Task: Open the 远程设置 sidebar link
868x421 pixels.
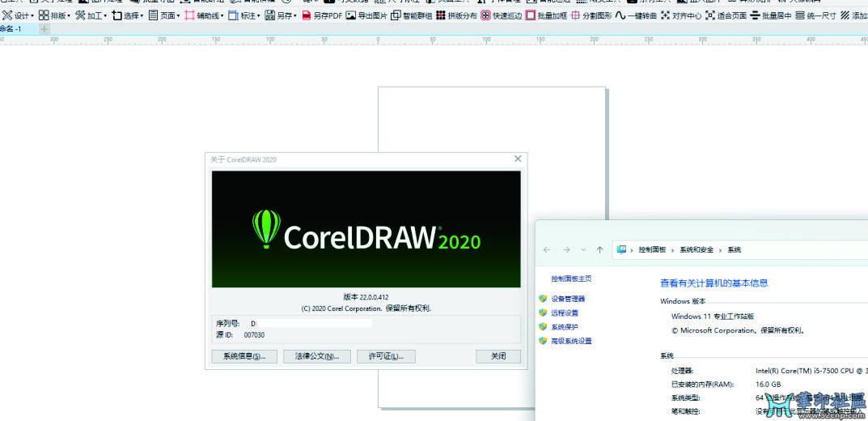Action: tap(565, 313)
